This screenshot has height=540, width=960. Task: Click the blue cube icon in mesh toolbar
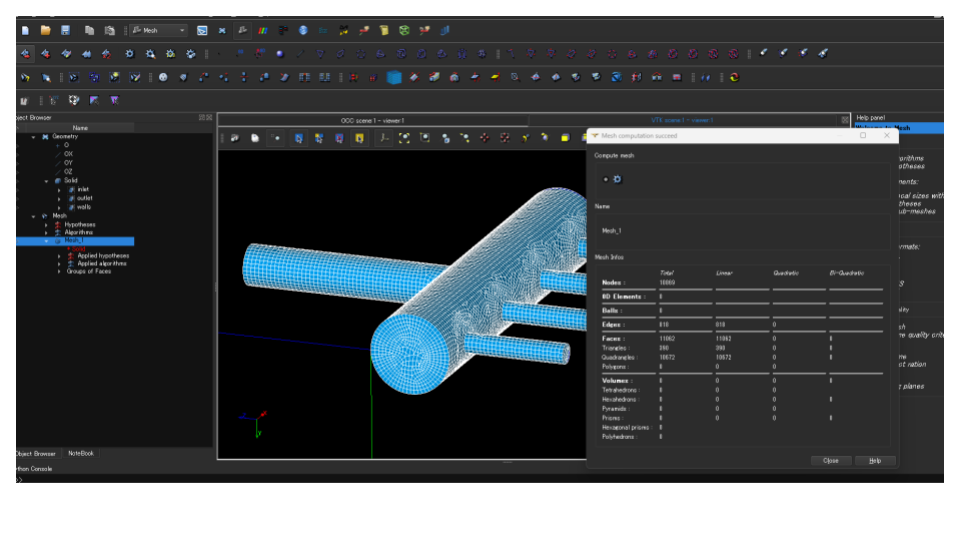[x=394, y=77]
